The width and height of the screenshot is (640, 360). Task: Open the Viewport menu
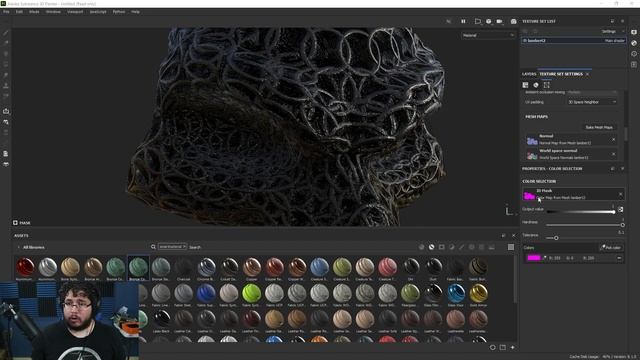coord(75,12)
